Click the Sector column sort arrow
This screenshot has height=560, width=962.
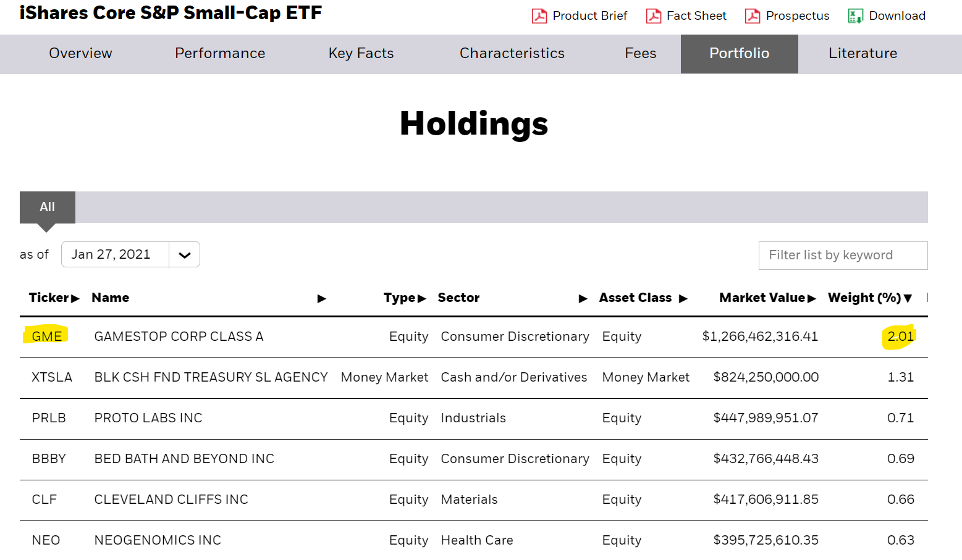[x=583, y=299]
